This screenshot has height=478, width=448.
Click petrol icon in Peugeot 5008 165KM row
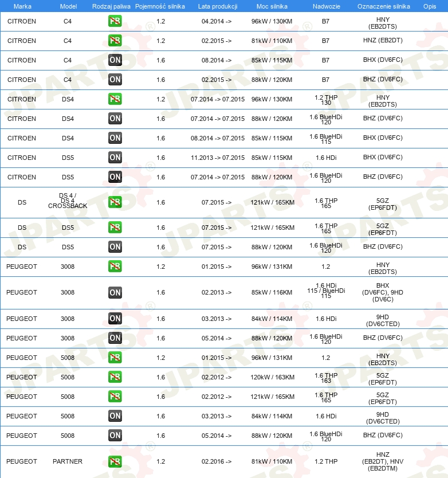115,397
